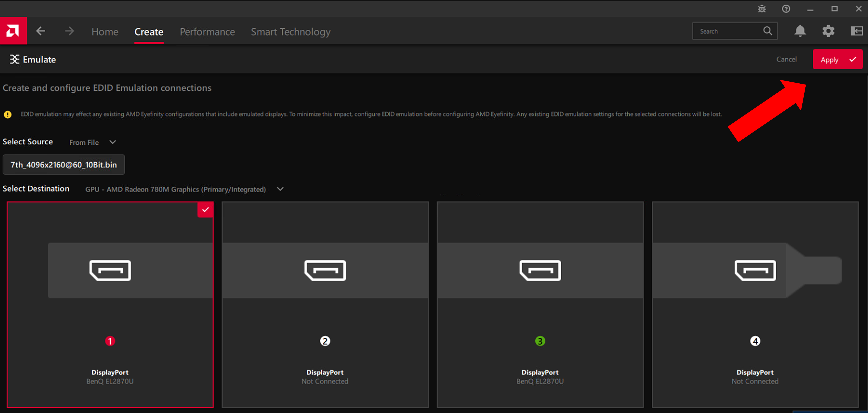
Task: Select the DisplayPort 4 Not Connected card
Action: [x=755, y=305]
